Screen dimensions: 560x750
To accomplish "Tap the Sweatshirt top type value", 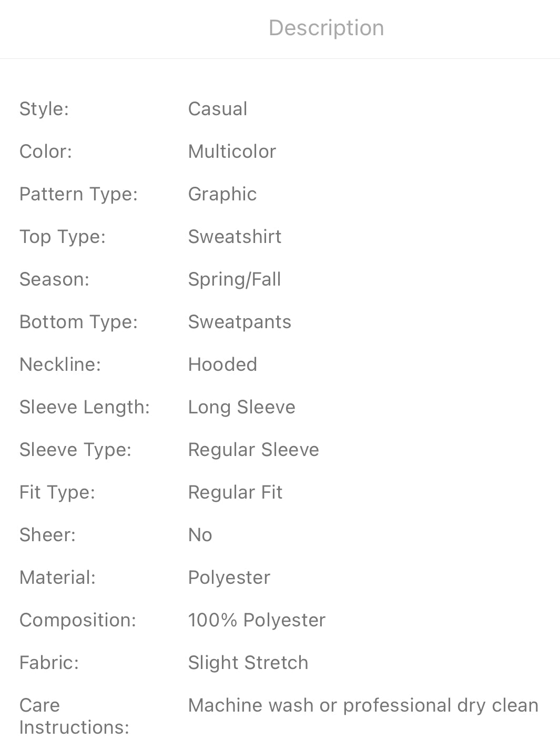I will click(235, 237).
